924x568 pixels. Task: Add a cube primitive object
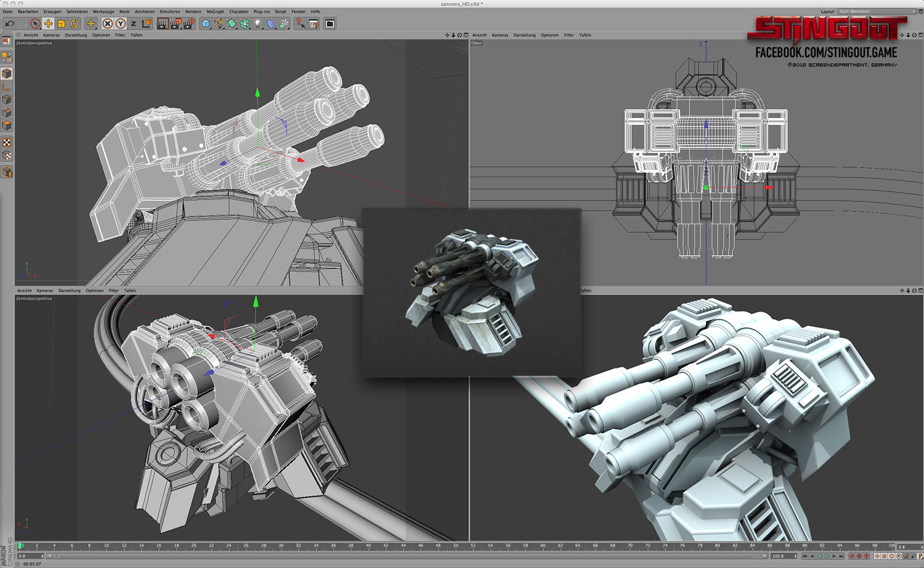[x=206, y=23]
